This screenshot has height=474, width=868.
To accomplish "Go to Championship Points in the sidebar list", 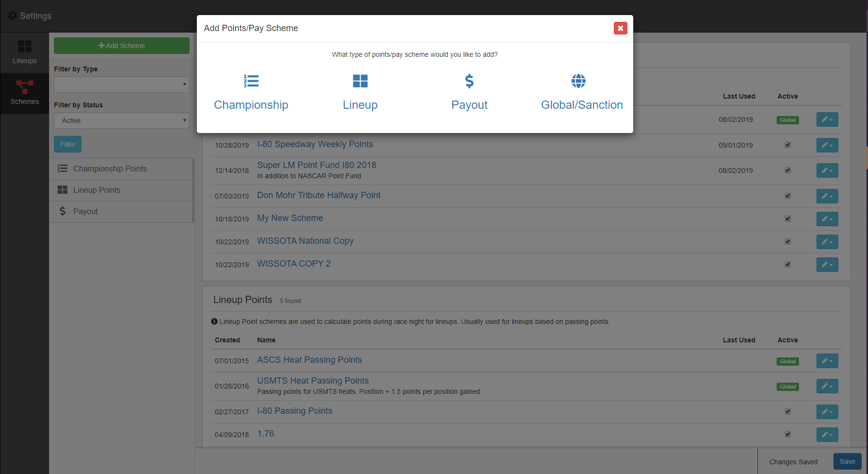I will click(x=110, y=169).
